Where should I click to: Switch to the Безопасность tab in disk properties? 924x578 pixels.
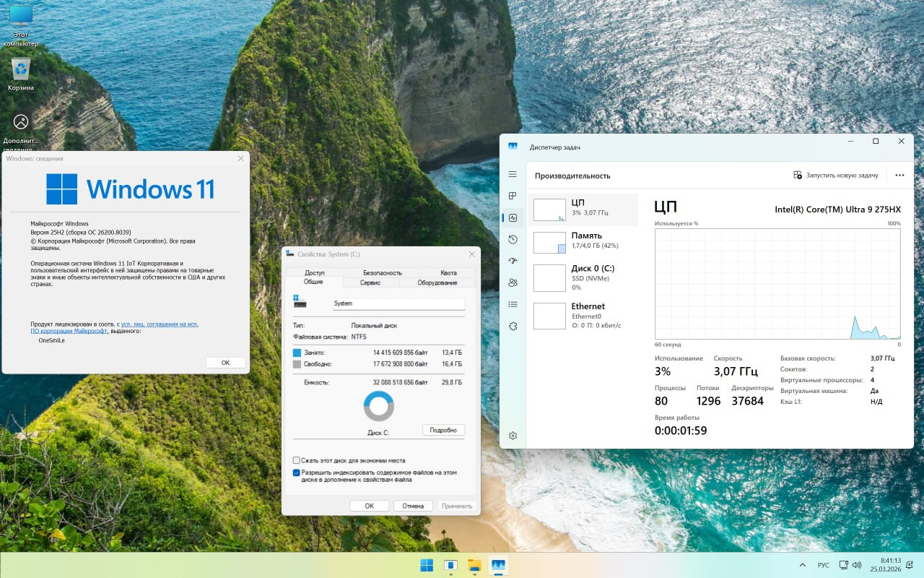(x=382, y=272)
